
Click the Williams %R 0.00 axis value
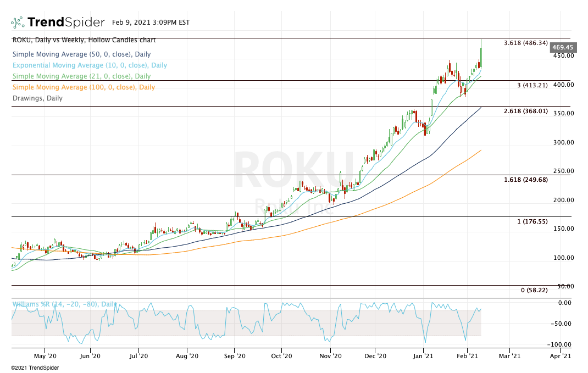[565, 303]
